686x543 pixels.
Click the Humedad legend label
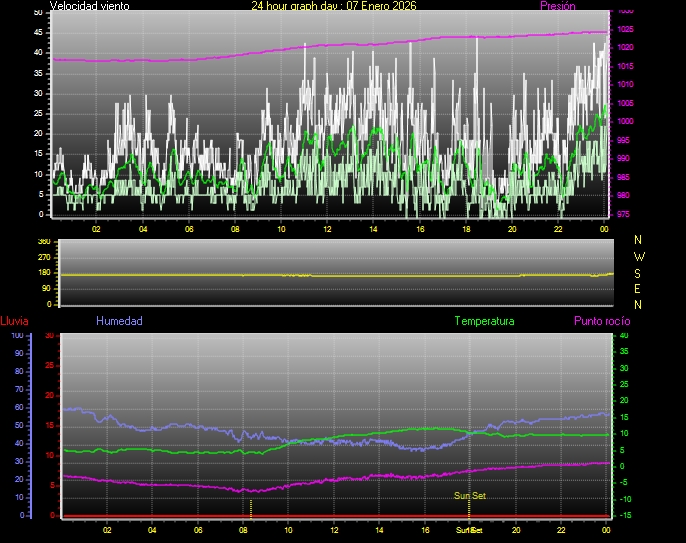pyautogui.click(x=119, y=321)
